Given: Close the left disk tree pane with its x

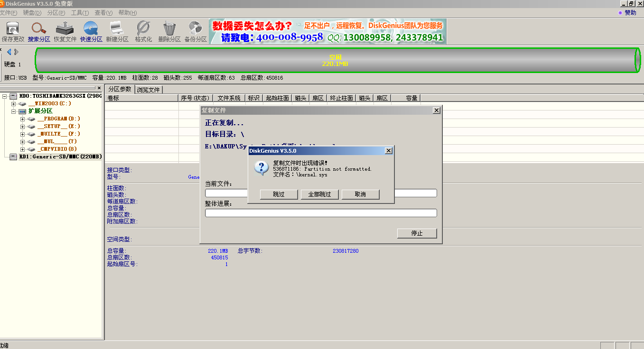Looking at the screenshot, I should click(99, 88).
